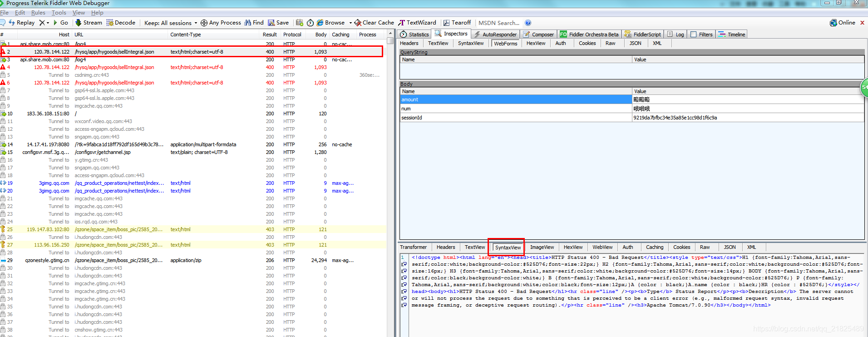Select session 29 qzonestyle.gtimg.cn row

point(193,260)
